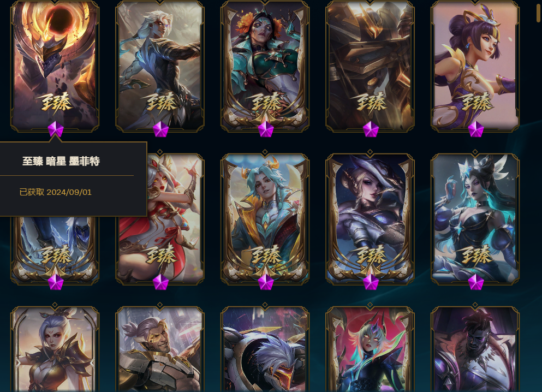Screen dimensions: 542x392
Task: Select the golden mech armor skin card
Action: tap(370, 66)
